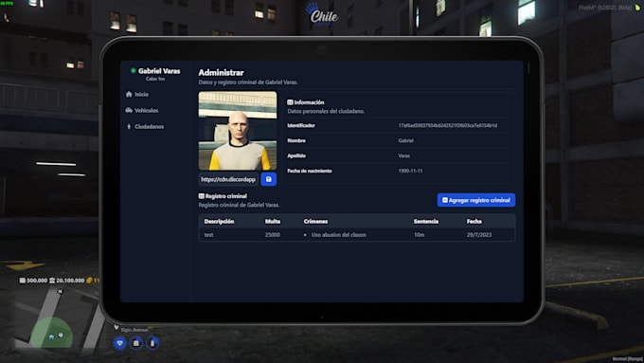
Task: Open the Ciudadanos person icon
Action: pos(129,126)
